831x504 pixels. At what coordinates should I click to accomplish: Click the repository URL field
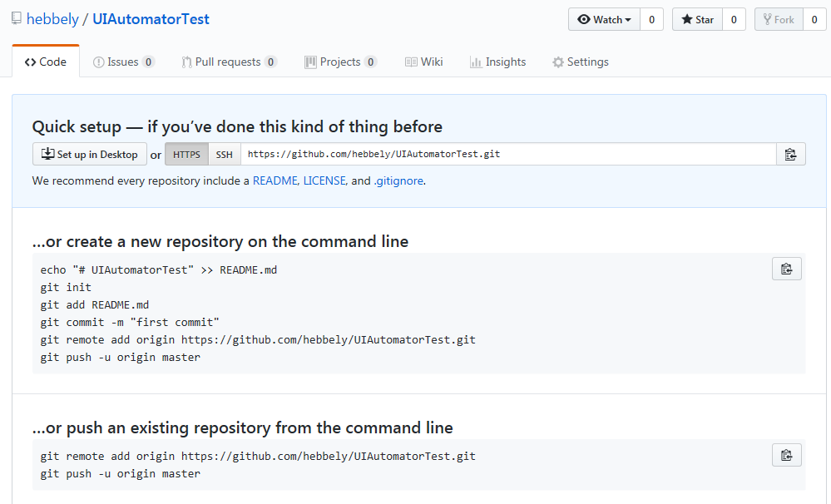tap(508, 154)
